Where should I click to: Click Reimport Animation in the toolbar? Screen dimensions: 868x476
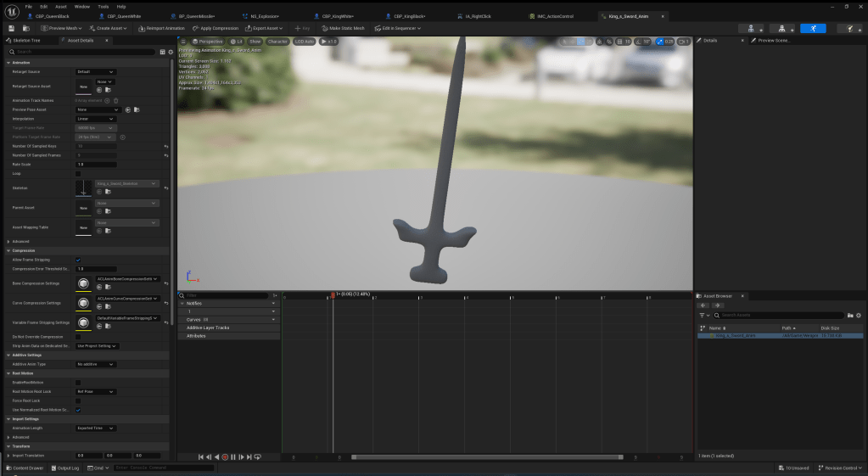163,28
